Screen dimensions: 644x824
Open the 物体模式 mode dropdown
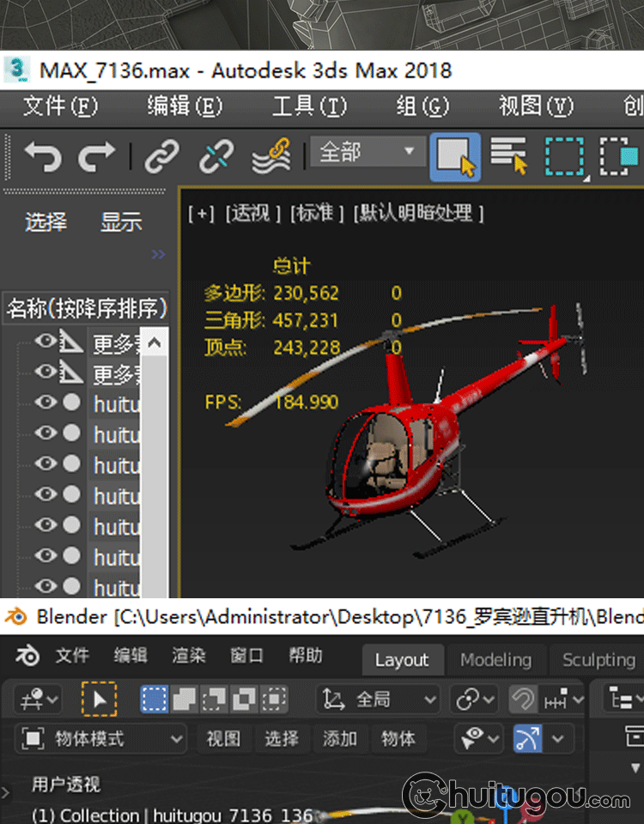click(101, 738)
